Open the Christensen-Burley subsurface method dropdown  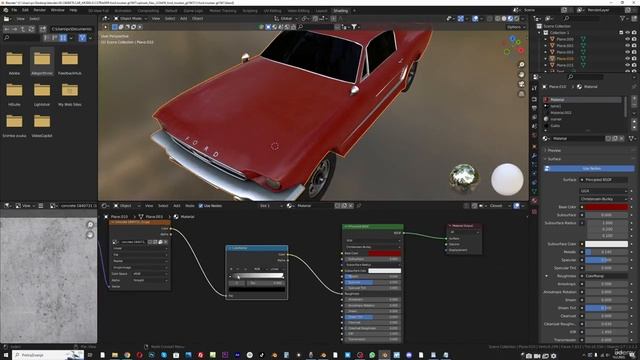pyautogui.click(x=604, y=199)
